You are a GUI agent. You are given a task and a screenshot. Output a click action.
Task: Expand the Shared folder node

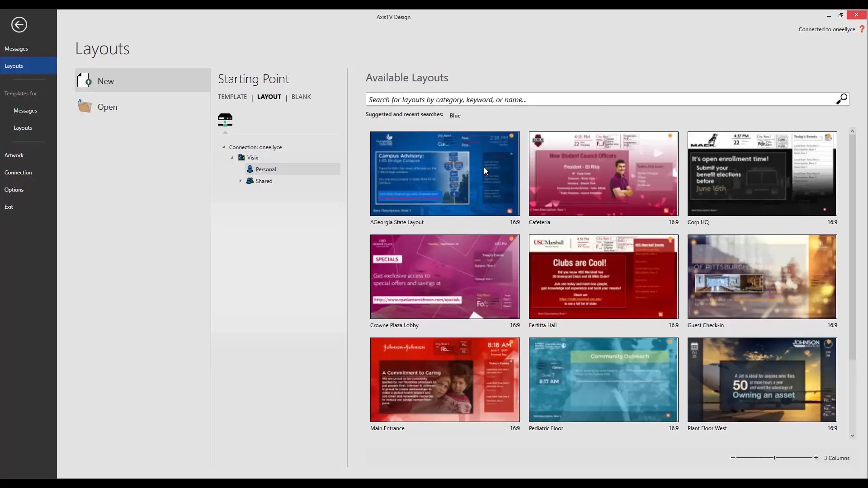[x=240, y=181]
